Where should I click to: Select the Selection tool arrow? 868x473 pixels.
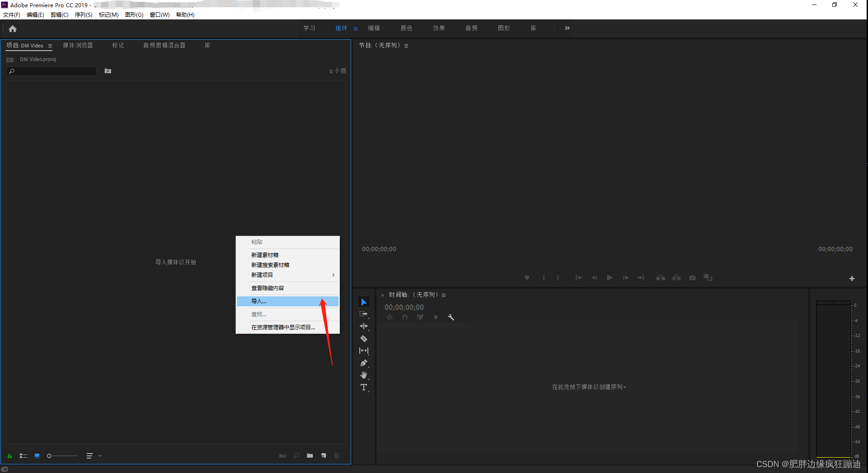tap(364, 302)
